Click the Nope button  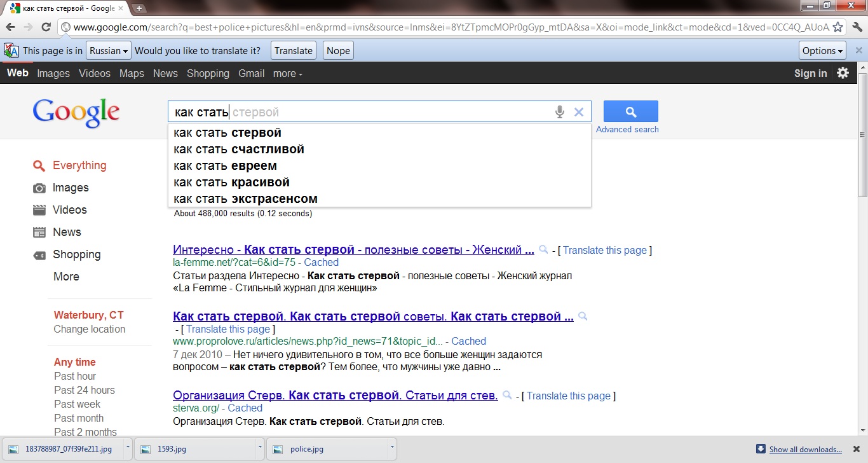(x=338, y=51)
